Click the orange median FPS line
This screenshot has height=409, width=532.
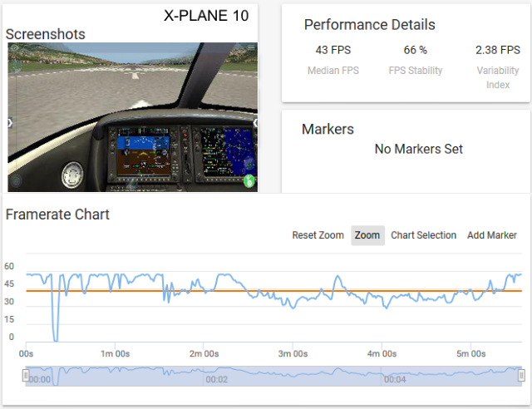pos(273,291)
